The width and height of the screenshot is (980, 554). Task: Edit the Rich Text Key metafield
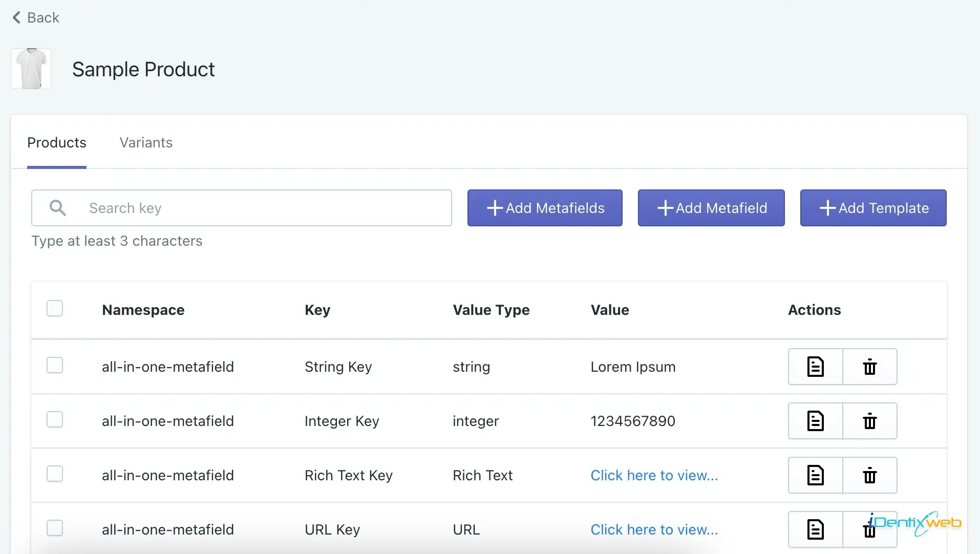pyautogui.click(x=815, y=475)
